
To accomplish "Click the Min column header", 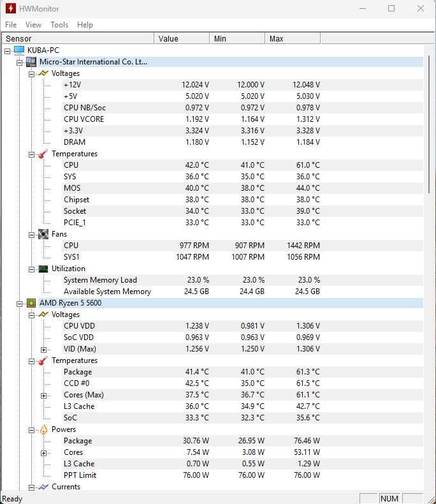I will click(237, 38).
